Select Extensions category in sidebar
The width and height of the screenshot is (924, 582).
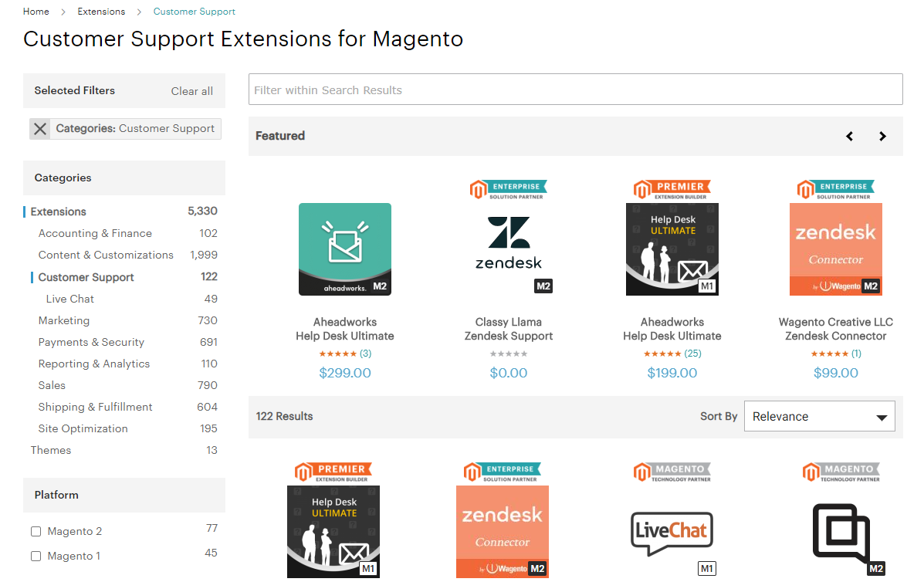coord(59,211)
